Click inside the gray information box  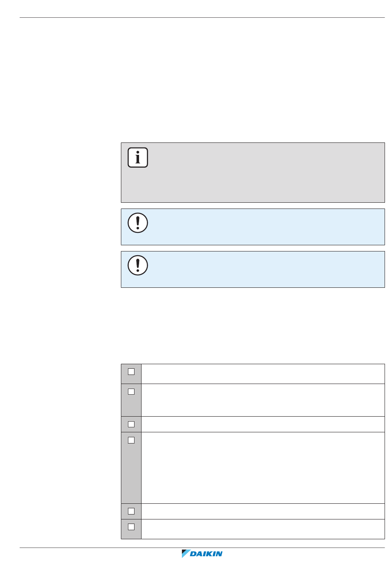tap(253, 173)
